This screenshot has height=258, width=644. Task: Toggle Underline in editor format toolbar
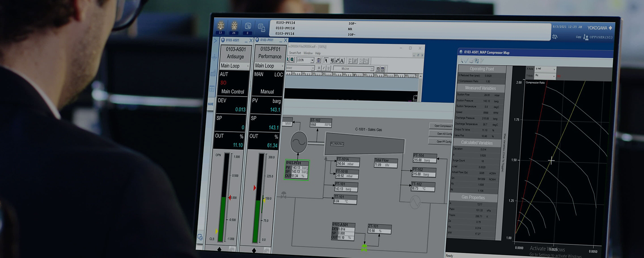tap(328, 69)
